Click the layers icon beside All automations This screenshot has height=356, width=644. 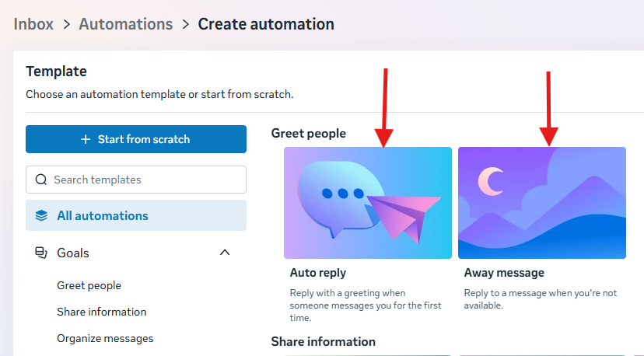pyautogui.click(x=41, y=215)
